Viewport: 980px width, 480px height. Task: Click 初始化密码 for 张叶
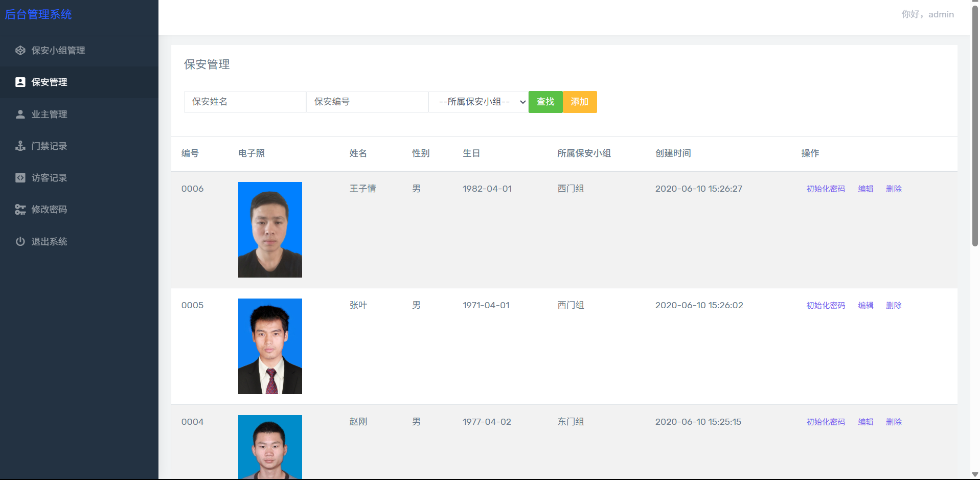[826, 305]
